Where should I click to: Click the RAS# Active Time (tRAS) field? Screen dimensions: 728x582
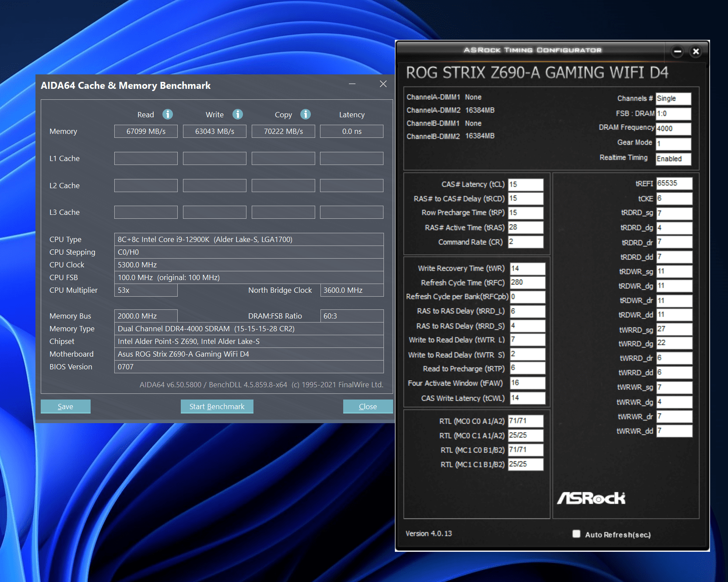(x=526, y=228)
